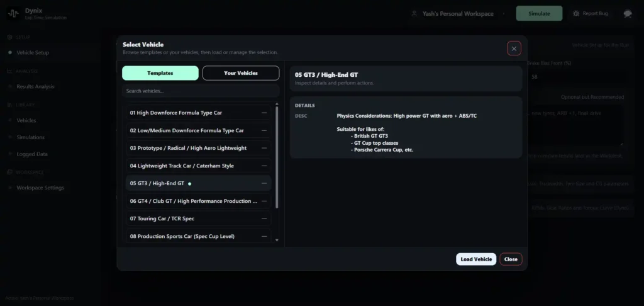This screenshot has height=306, width=644.
Task: Click the 'GT Cup top classes' description line
Action: coord(376,143)
